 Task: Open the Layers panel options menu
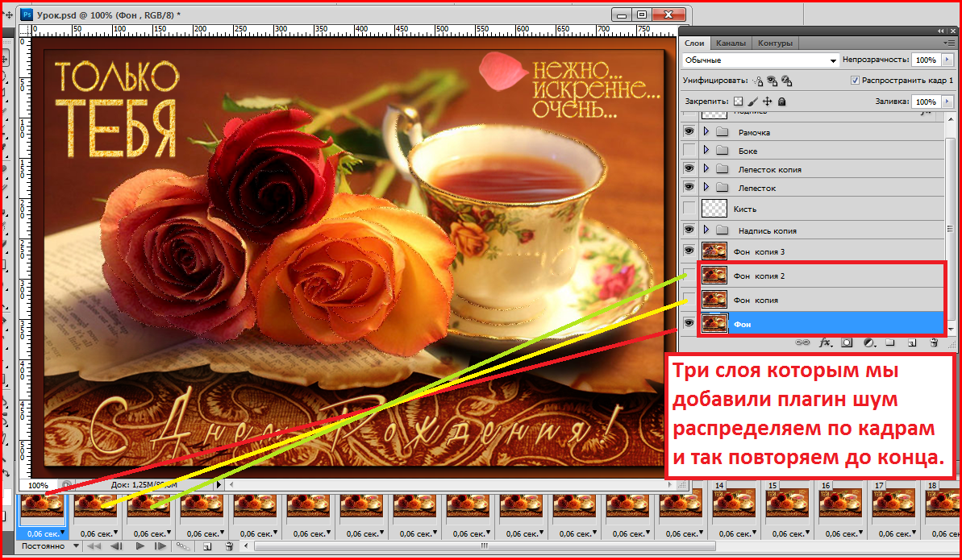tap(948, 43)
